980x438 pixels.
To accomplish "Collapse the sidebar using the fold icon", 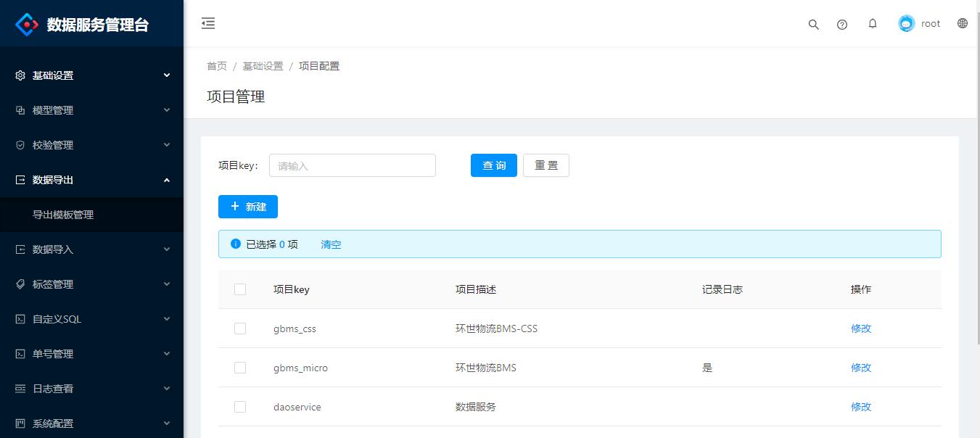I will pos(208,22).
